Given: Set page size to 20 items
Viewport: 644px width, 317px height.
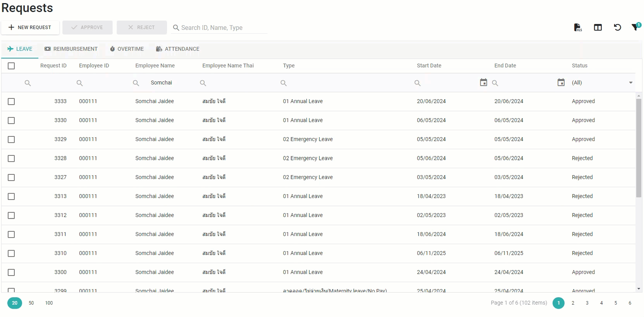Looking at the screenshot, I should point(15,303).
